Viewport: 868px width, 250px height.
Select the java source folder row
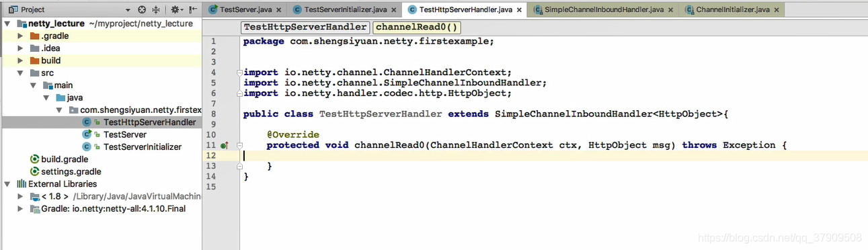point(101,97)
